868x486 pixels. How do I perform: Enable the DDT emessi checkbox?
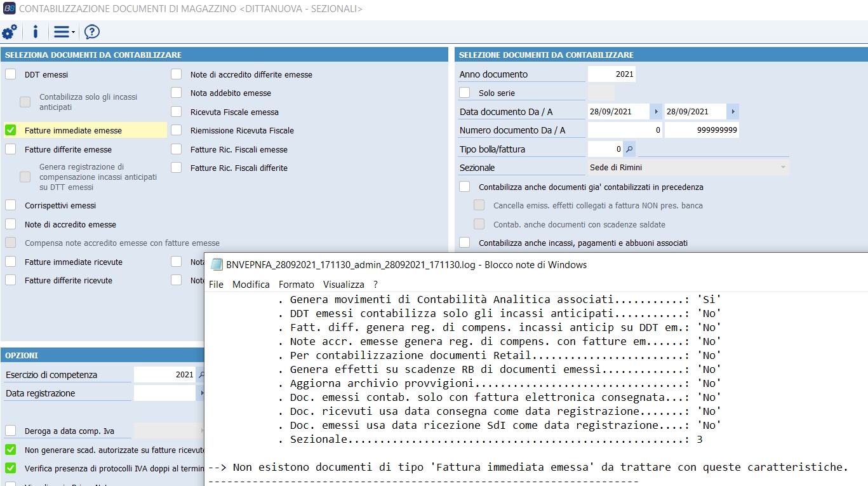[x=11, y=74]
